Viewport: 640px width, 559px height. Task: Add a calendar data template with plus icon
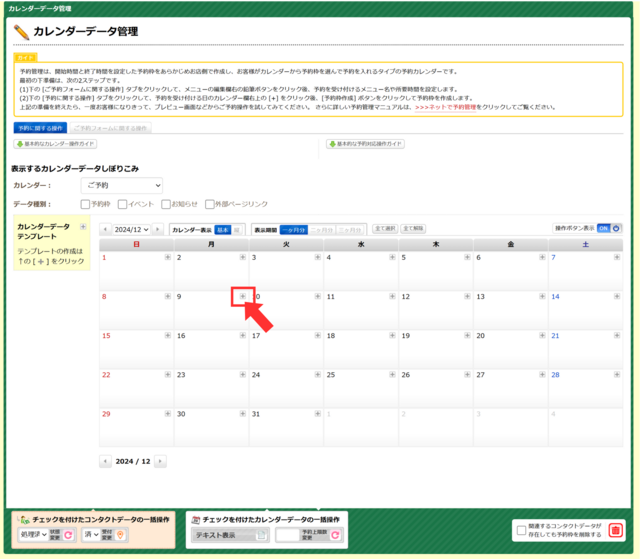coord(83,226)
